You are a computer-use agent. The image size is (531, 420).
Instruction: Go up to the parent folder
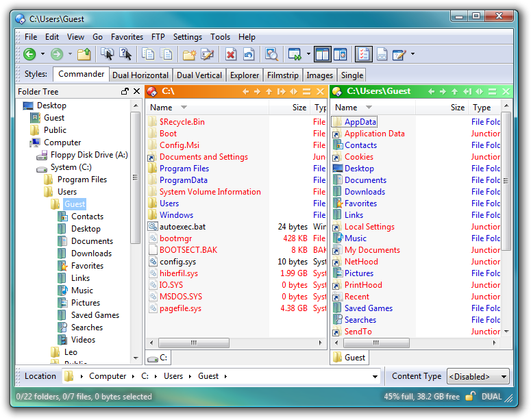click(84, 54)
